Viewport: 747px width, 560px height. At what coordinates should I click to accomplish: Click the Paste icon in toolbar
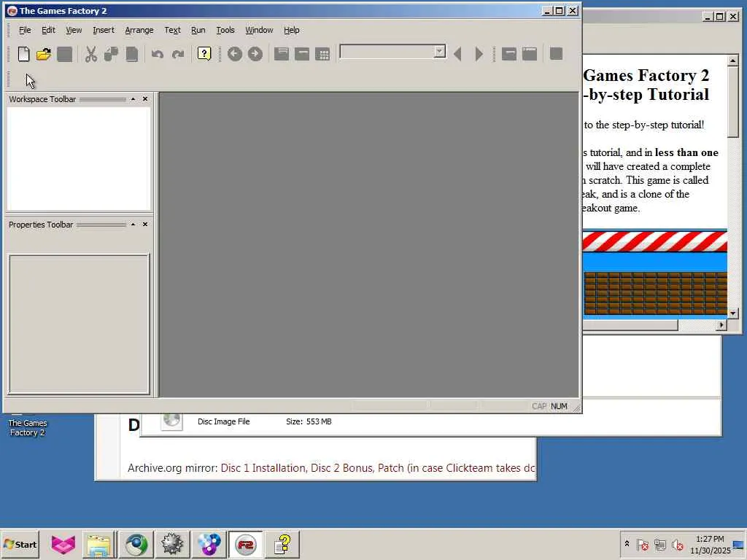[132, 54]
